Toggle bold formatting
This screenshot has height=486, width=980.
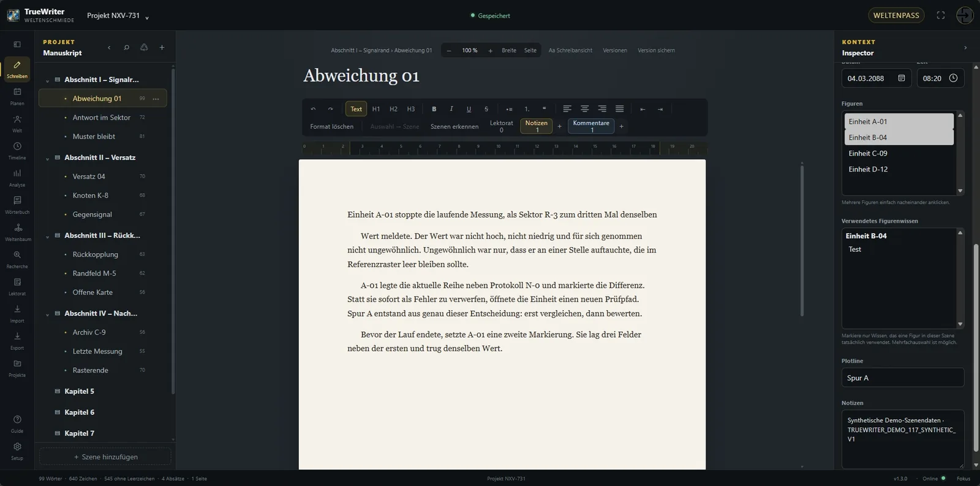pyautogui.click(x=434, y=109)
